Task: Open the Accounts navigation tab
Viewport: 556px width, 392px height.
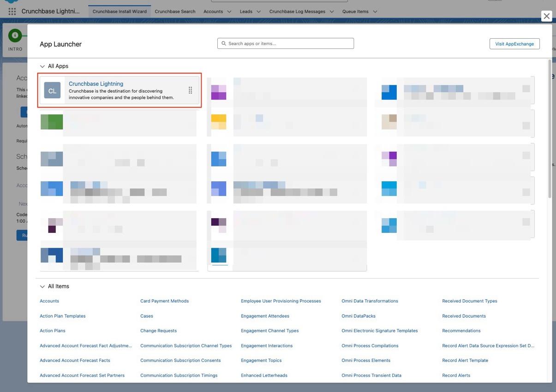Action: click(213, 12)
